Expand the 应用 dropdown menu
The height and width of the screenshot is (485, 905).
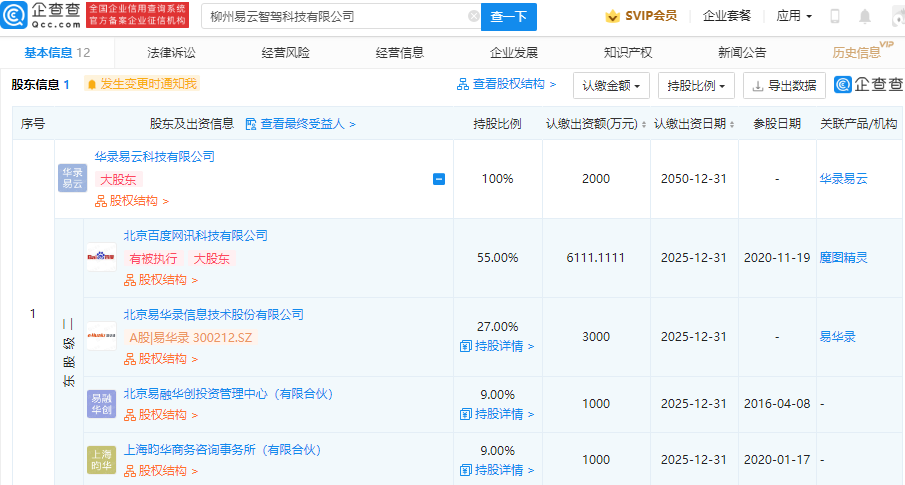[x=794, y=16]
